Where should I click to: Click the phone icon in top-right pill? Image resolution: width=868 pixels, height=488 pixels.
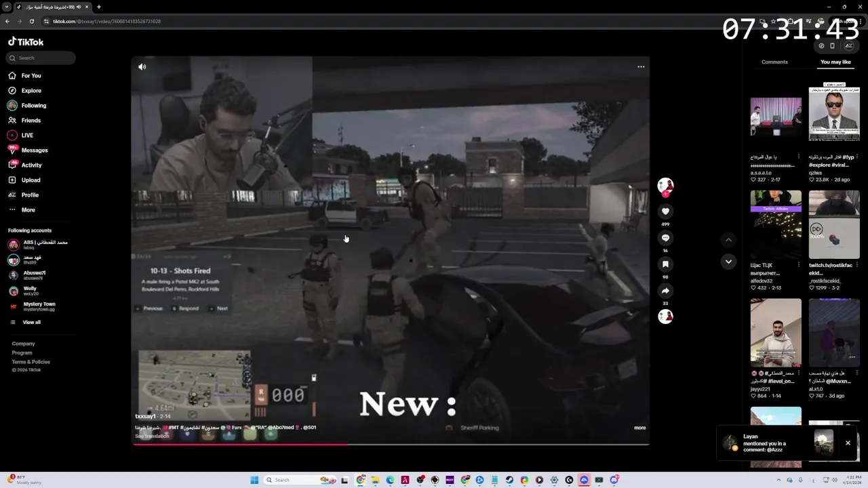pos(832,45)
